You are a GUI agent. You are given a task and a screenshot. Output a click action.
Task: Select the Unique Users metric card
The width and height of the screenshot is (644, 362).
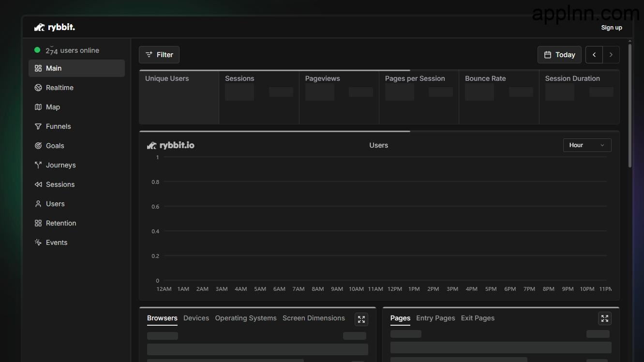point(179,97)
